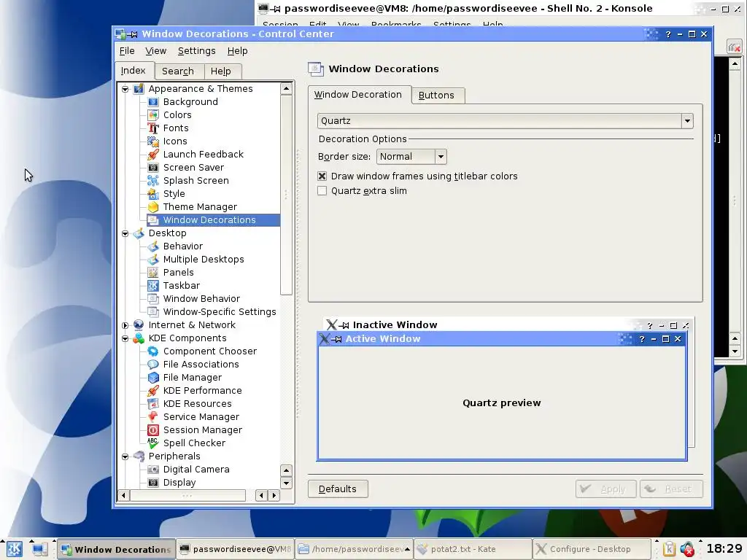Click the Reset button
Image resolution: width=747 pixels, height=560 pixels.
(671, 489)
